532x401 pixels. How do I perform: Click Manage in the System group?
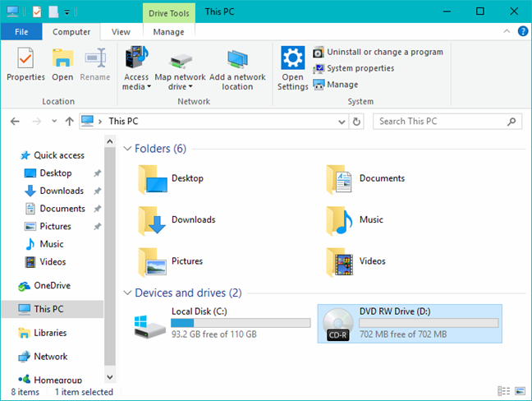336,85
